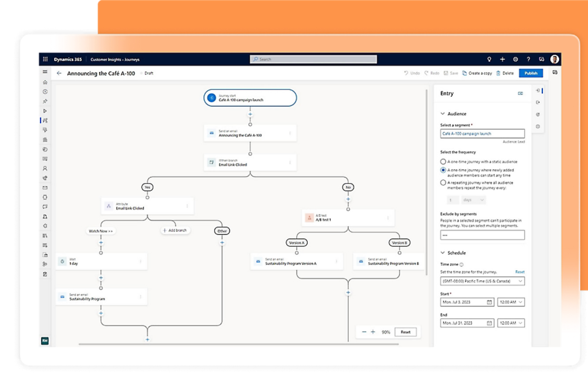Zoom in using the plus control near 90%
The height and width of the screenshot is (392, 588).
373,332
